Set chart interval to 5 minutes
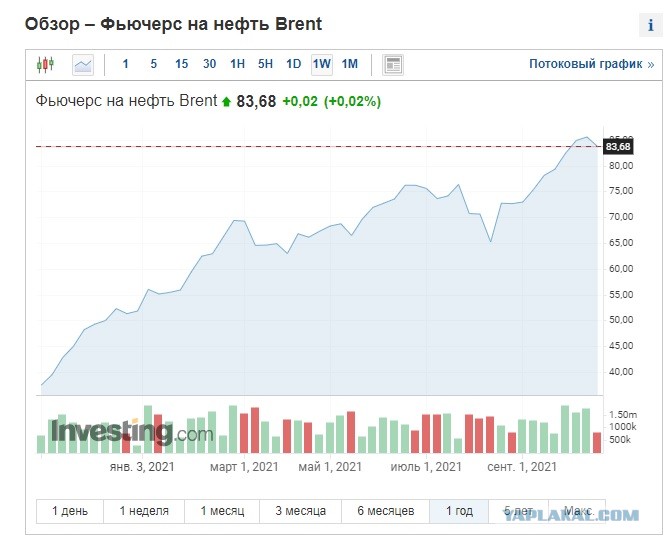 pyautogui.click(x=154, y=64)
